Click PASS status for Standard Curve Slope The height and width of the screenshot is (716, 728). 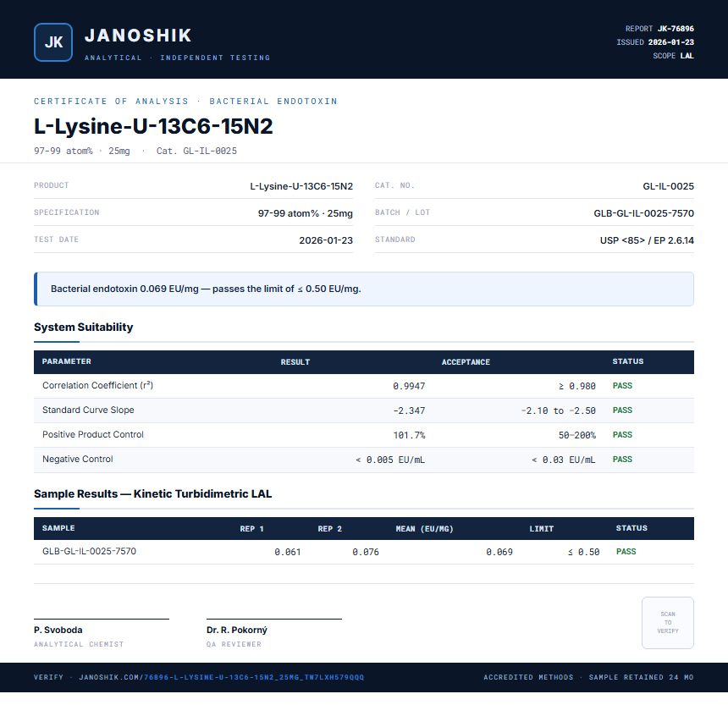(x=622, y=410)
